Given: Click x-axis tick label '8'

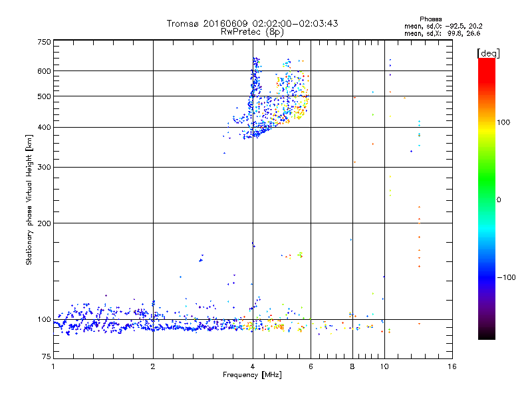Looking at the screenshot, I should [352, 366].
